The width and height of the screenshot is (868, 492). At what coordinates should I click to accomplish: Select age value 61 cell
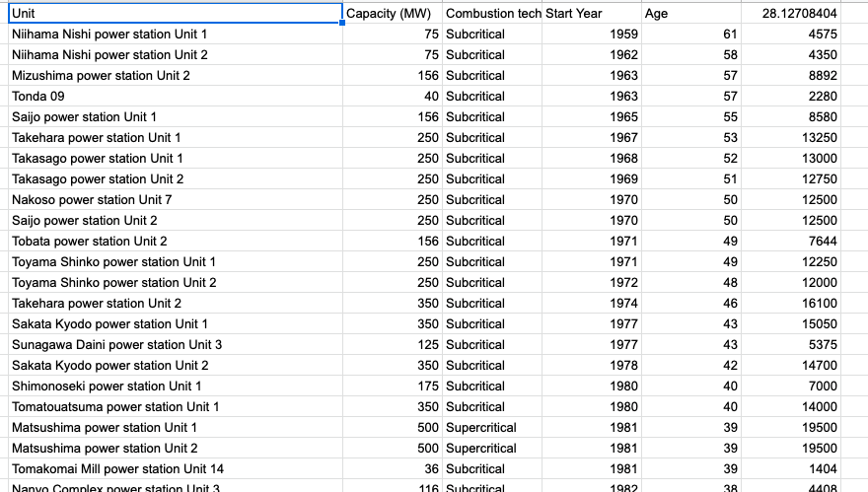pos(691,35)
